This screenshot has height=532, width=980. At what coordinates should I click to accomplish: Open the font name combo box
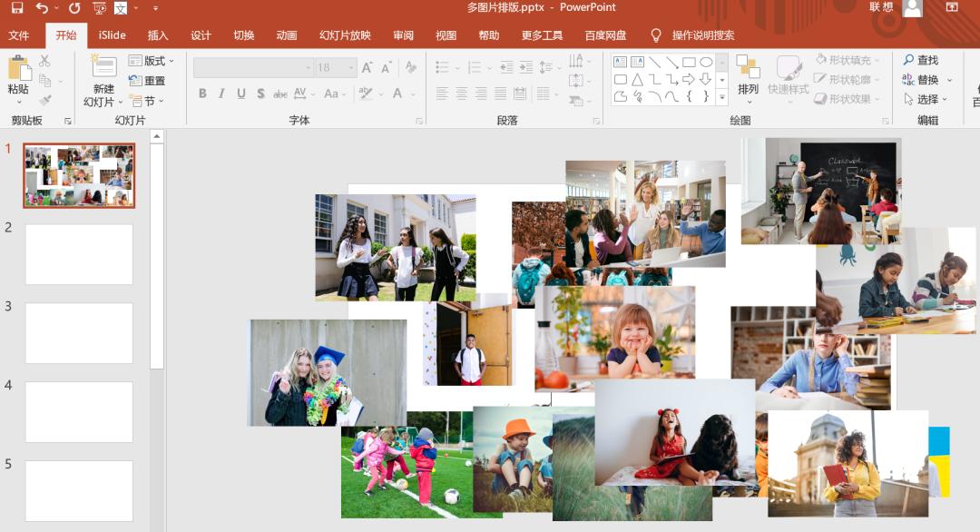coord(253,67)
